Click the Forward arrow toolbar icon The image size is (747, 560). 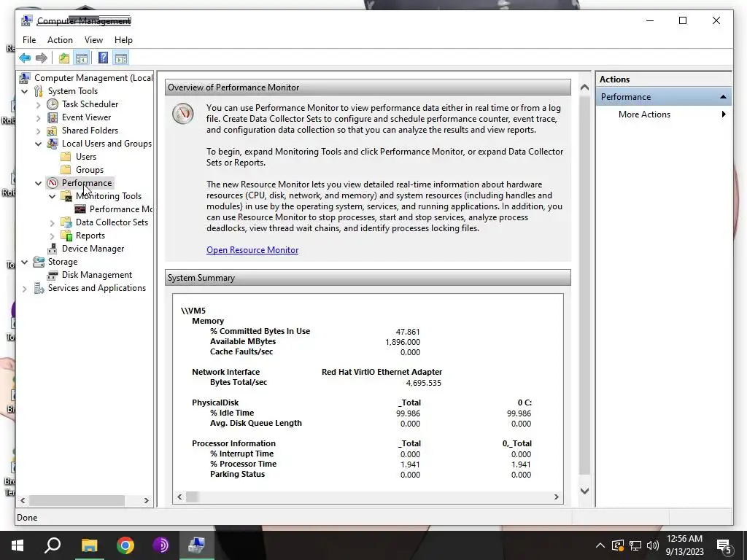(42, 58)
